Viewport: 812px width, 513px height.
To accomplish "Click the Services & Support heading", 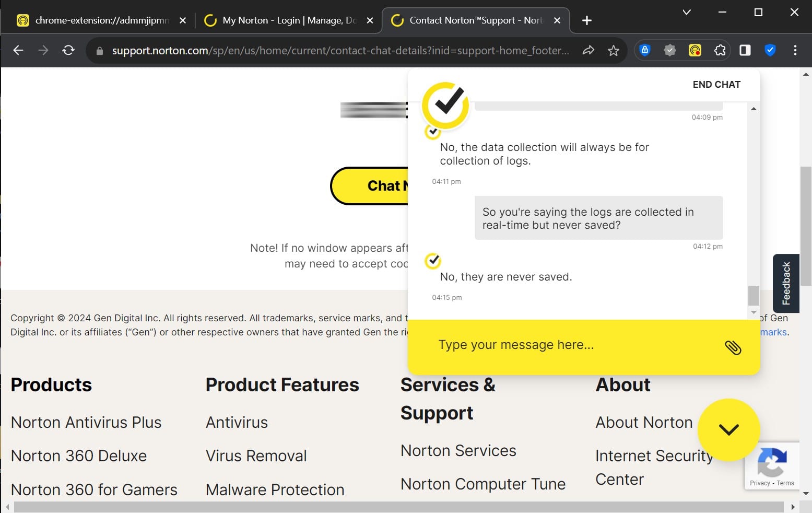I will pos(448,399).
